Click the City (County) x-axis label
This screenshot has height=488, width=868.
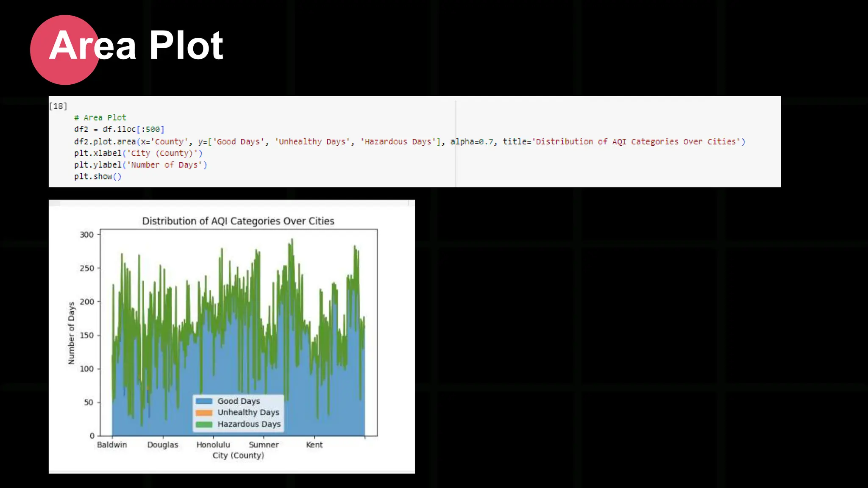coord(238,455)
